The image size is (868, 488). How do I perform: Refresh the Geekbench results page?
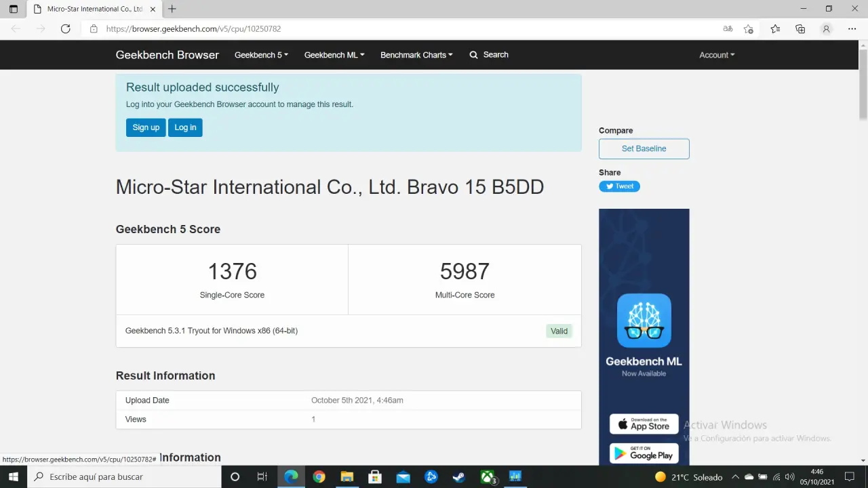(x=65, y=29)
